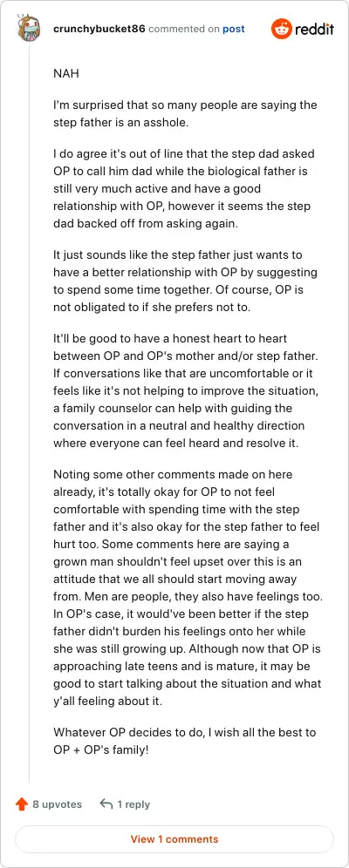Click the "8 upvotes" count label

(x=57, y=804)
